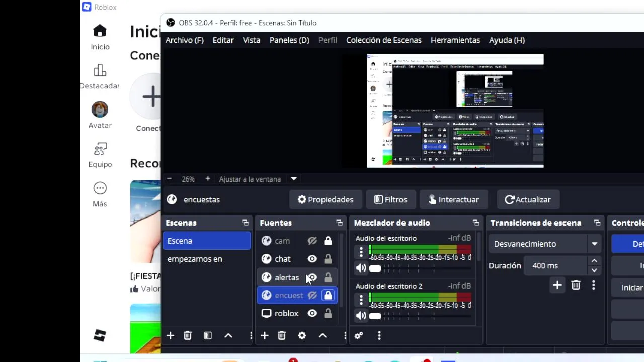This screenshot has width=644, height=362.
Task: Lock the chat source
Action: tap(328, 259)
